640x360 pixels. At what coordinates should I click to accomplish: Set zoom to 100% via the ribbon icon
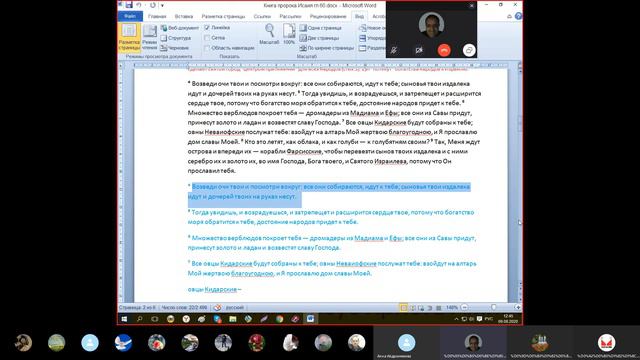tap(289, 34)
